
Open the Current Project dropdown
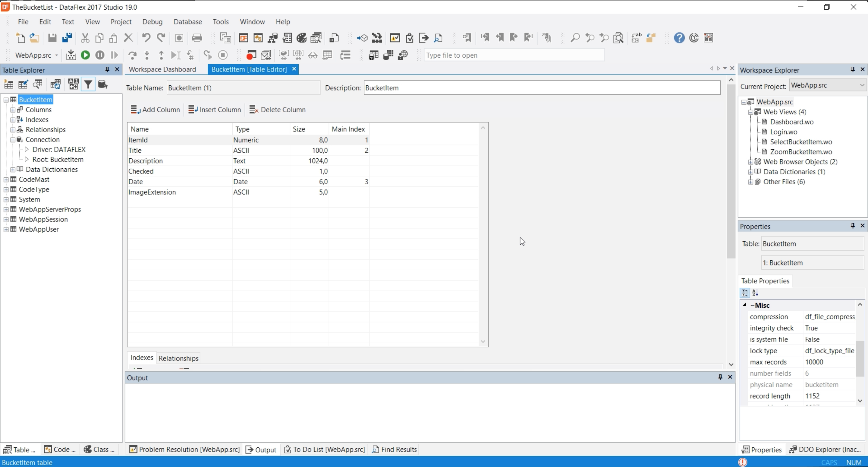click(862, 85)
